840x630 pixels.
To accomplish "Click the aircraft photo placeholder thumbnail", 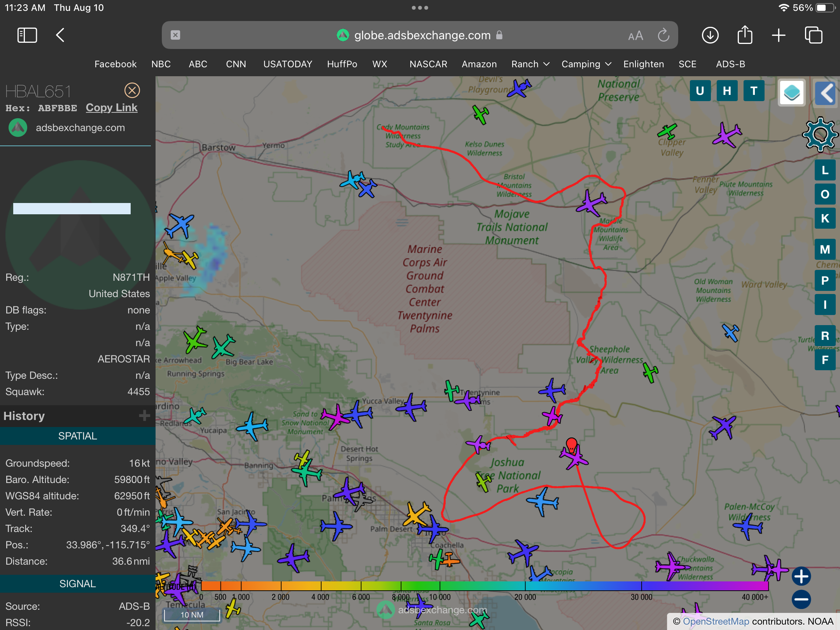I will tap(80, 235).
